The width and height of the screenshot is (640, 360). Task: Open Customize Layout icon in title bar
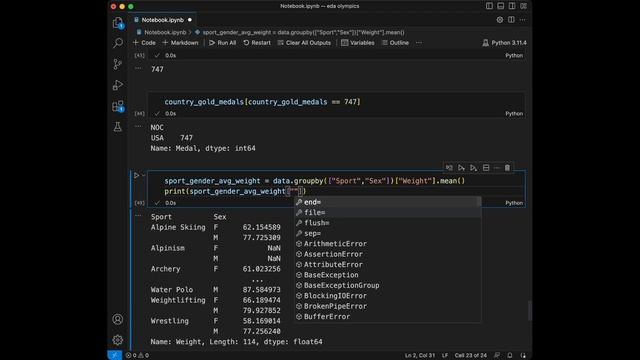coord(523,6)
